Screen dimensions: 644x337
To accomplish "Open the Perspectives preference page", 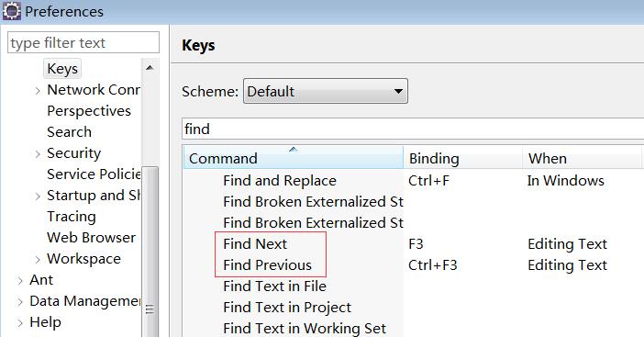I will point(89,111).
